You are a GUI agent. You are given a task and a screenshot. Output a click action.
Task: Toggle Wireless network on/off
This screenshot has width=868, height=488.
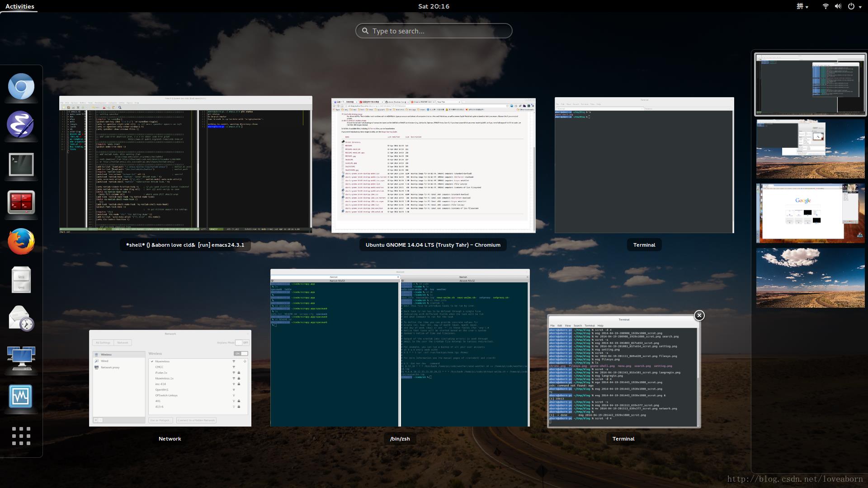click(x=240, y=353)
